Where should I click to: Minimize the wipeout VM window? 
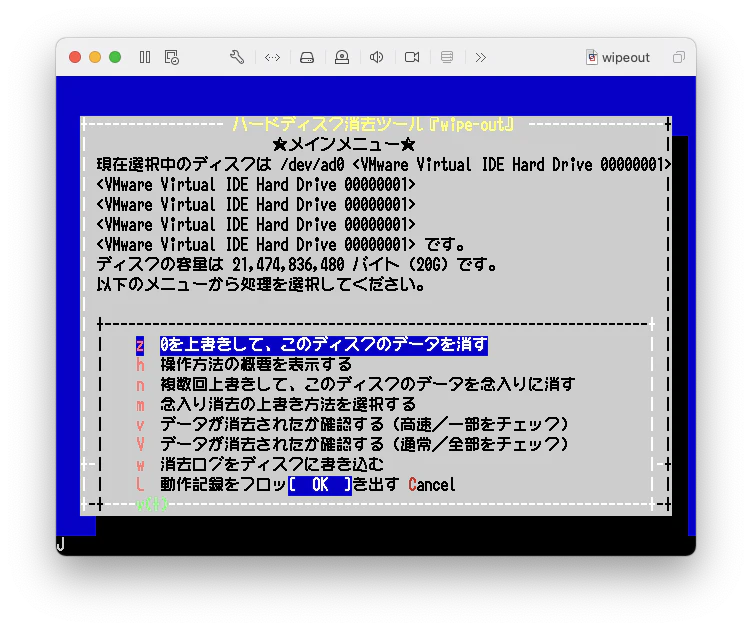coord(95,58)
